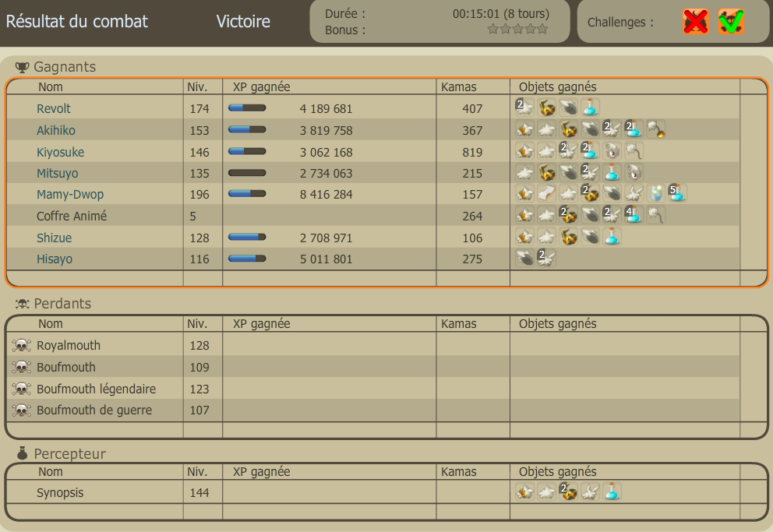The width and height of the screenshot is (773, 532).
Task: Click the Synopsis percepteur name
Action: [x=60, y=493]
